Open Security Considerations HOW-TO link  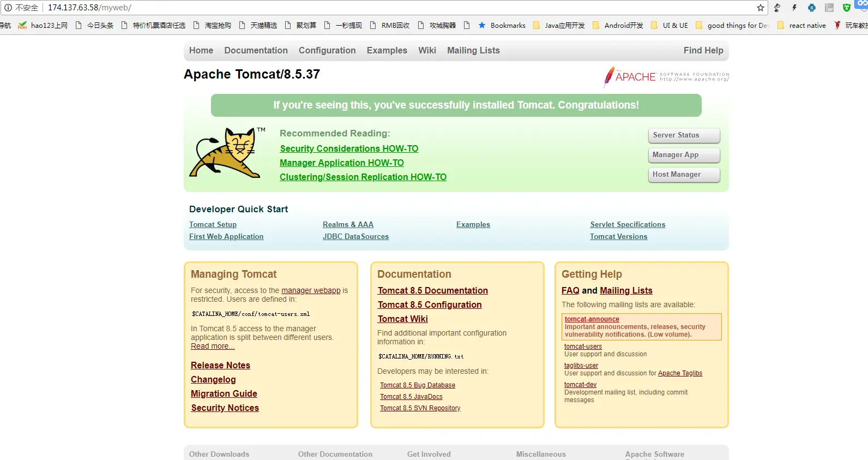[349, 148]
